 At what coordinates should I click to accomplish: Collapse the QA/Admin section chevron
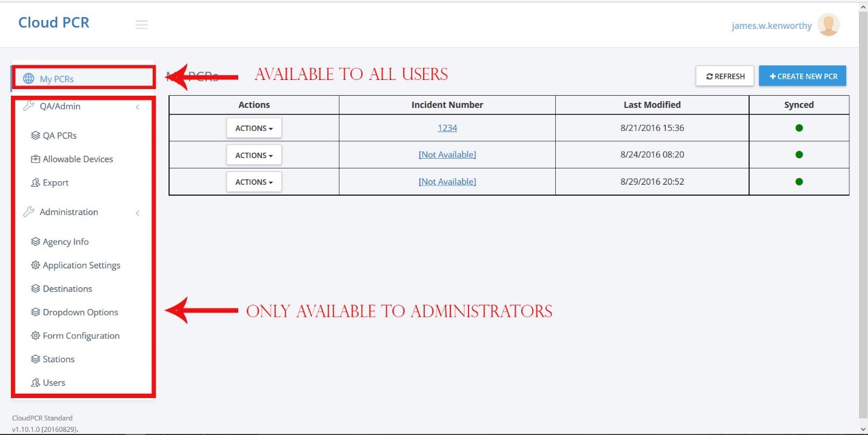coord(138,107)
